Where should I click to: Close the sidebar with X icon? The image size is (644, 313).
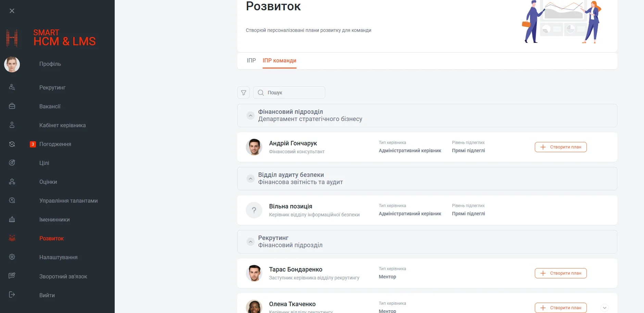pos(12,11)
